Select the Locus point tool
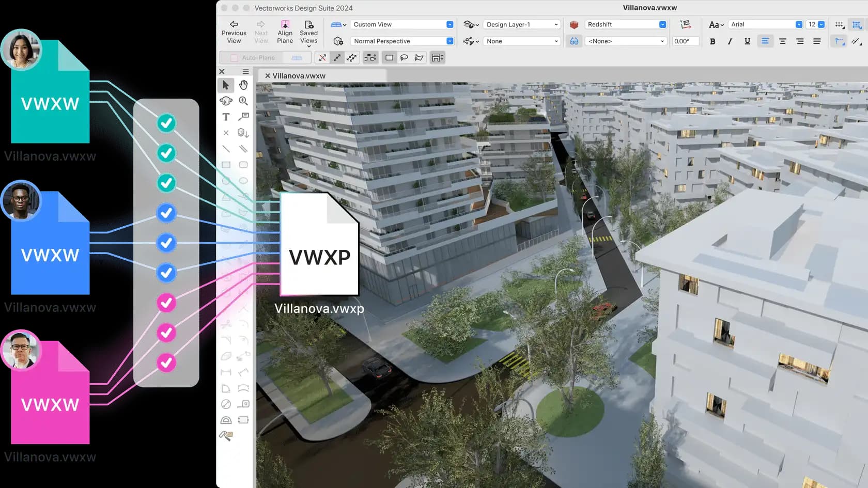 pos(226,133)
